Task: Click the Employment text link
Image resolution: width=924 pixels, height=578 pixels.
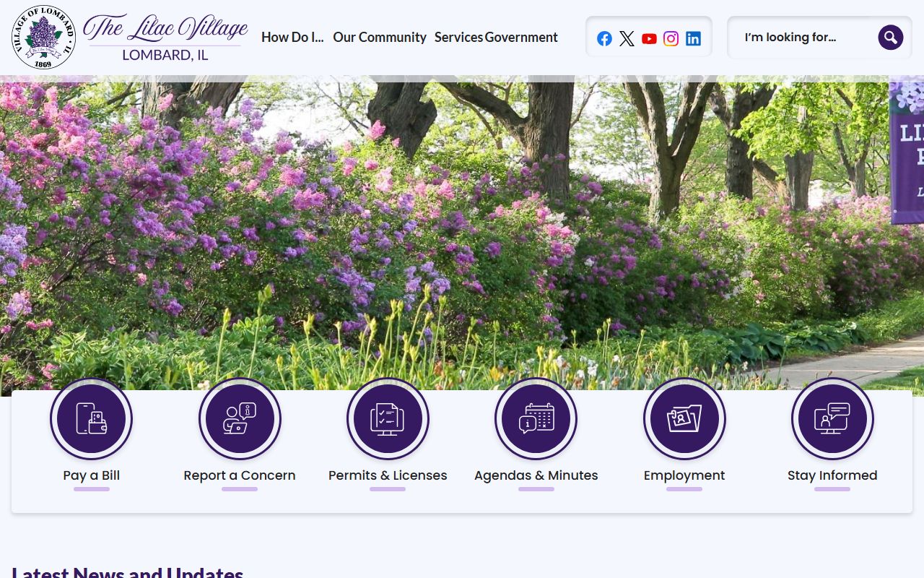Action: click(684, 475)
